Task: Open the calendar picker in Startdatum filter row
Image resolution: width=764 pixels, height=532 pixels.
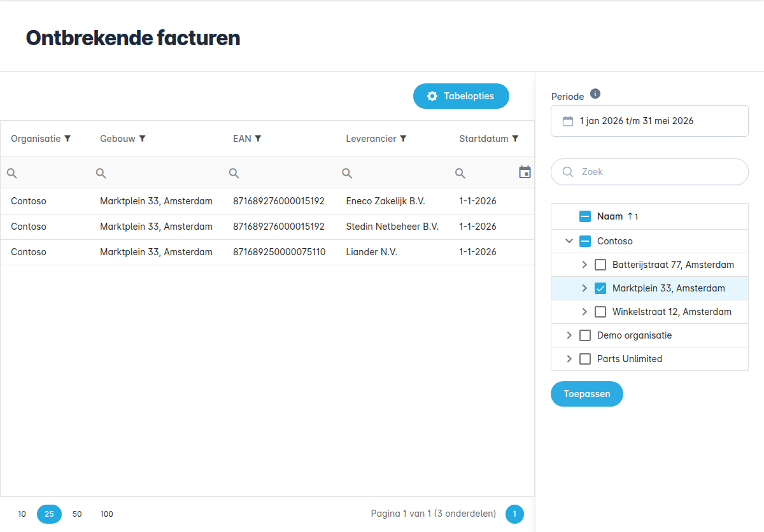Action: pyautogui.click(x=525, y=172)
